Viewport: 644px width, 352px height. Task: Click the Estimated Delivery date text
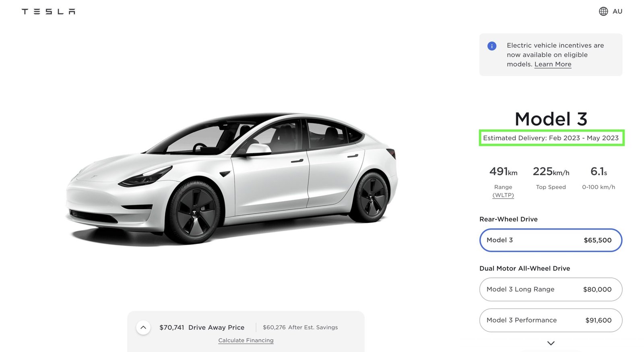point(551,138)
